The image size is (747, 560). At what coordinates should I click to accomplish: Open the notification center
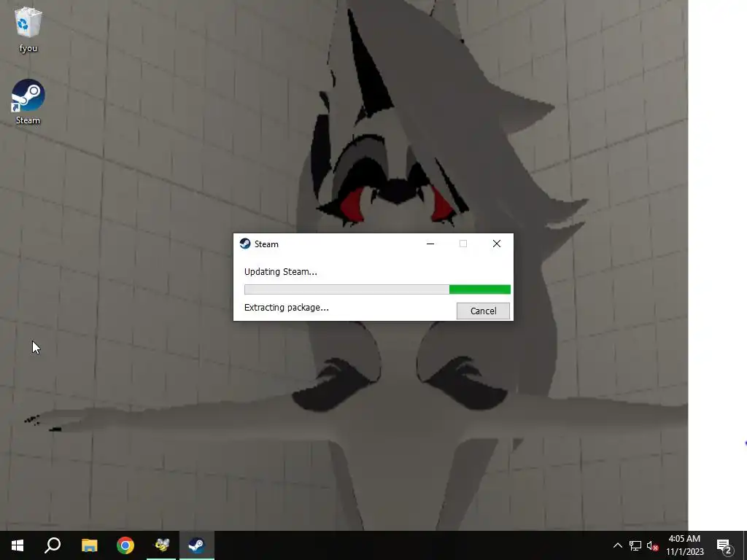tap(724, 545)
